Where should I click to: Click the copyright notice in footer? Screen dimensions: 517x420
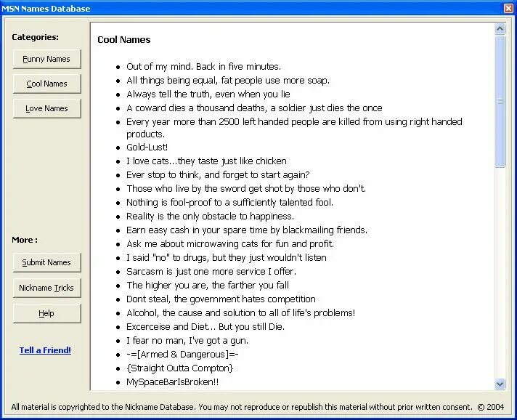[258, 407]
